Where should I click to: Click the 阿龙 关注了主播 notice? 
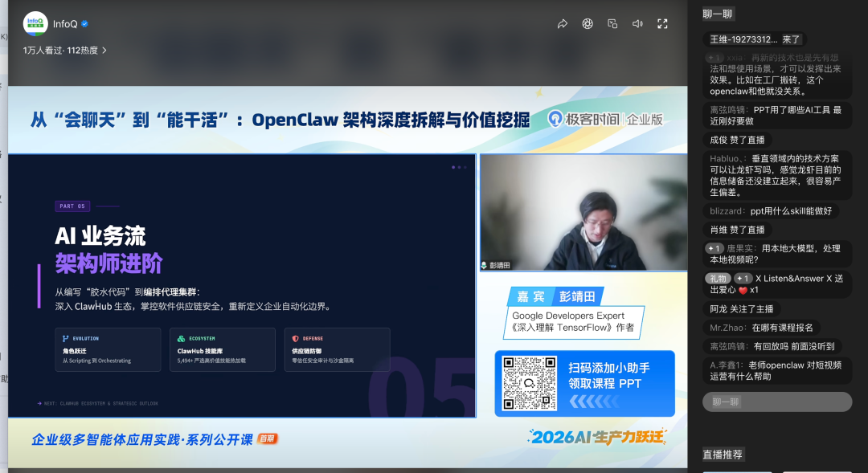click(741, 308)
